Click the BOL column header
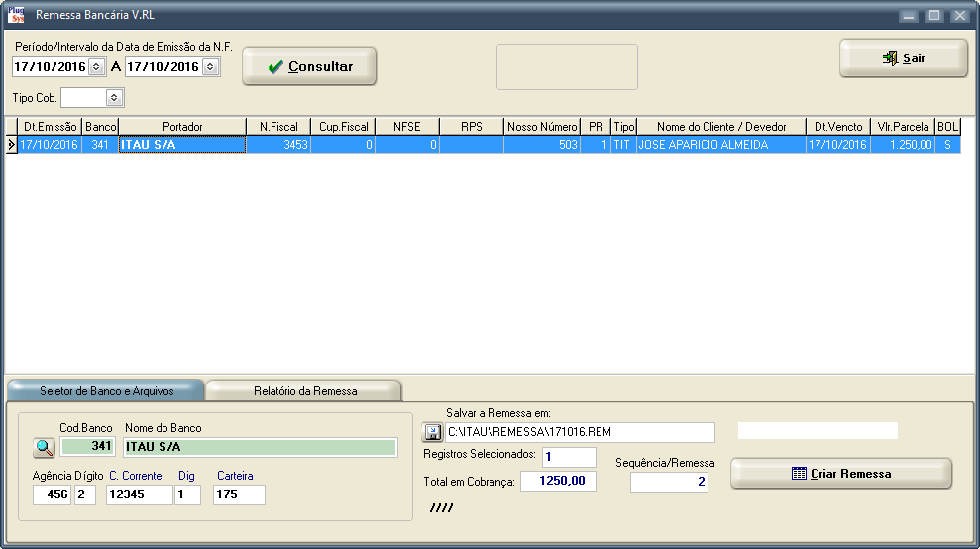The image size is (980, 549). (x=947, y=126)
